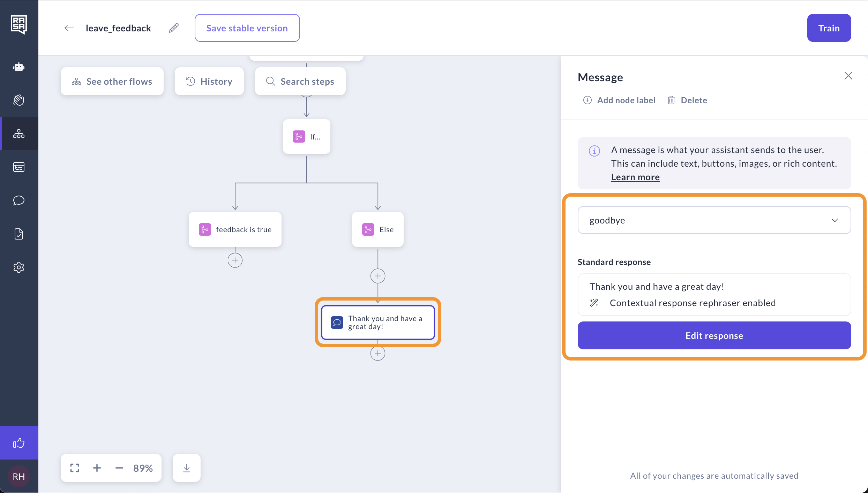Add step below Thank you message node
The image size is (868, 493).
tap(378, 354)
